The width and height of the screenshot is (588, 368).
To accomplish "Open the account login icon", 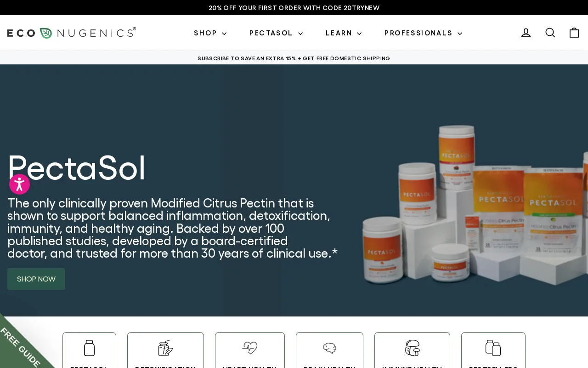I will (526, 33).
